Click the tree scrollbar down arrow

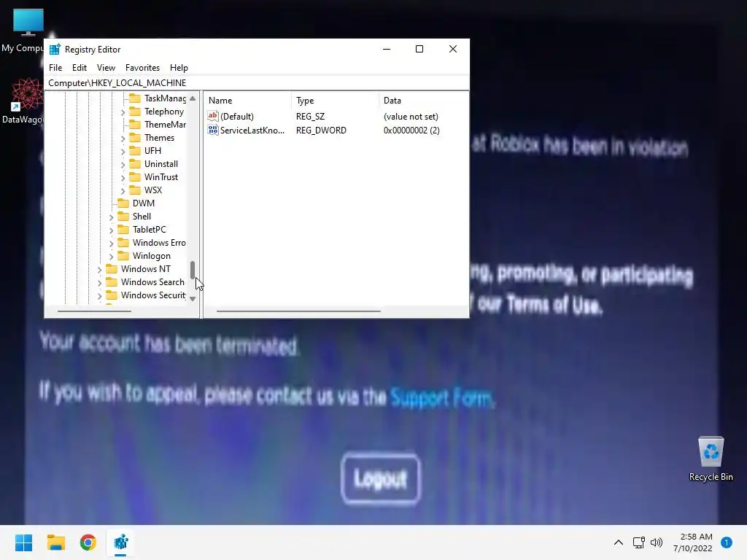pos(193,299)
